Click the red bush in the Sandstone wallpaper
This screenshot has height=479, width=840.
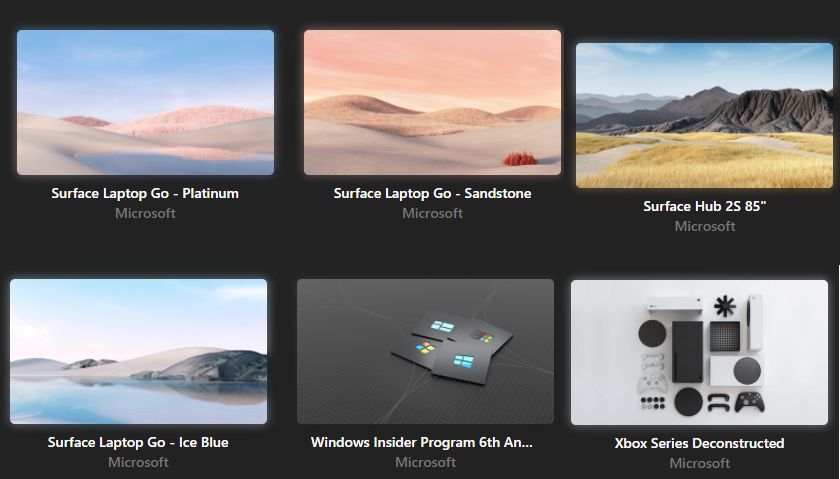520,159
